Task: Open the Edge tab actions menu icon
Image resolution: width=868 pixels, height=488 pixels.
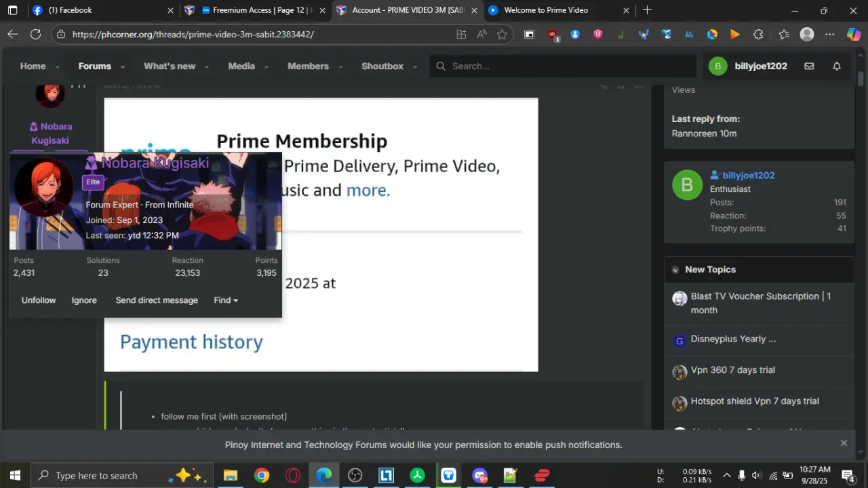Action: [x=12, y=10]
